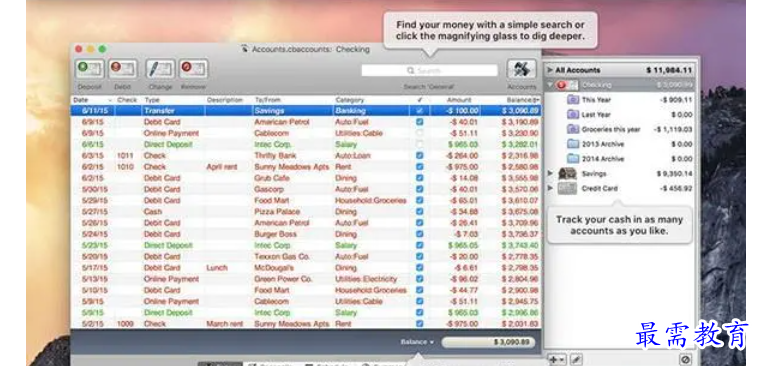Toggle checkbox for Thrifty Bank row
The height and width of the screenshot is (366, 757).
tap(420, 155)
